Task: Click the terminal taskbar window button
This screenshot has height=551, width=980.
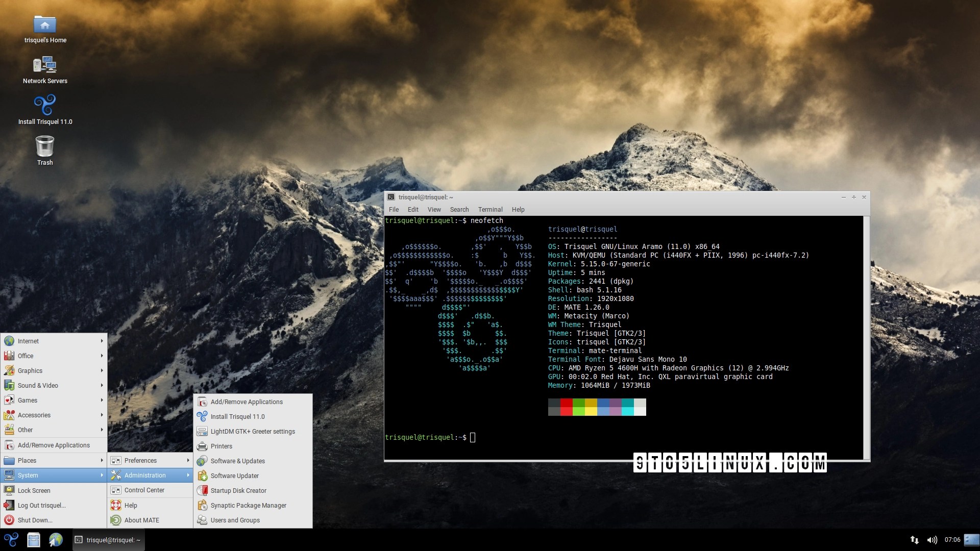Action: pos(108,540)
